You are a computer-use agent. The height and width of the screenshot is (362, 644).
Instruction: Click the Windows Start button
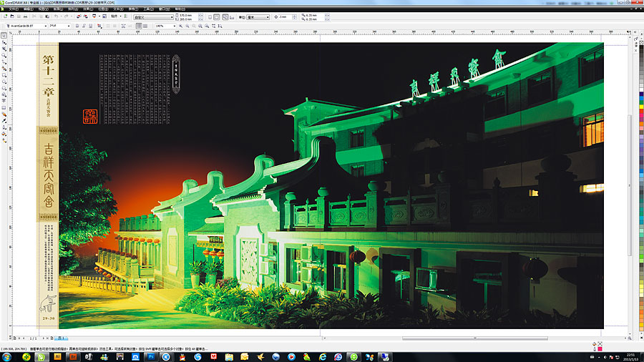coord(6,357)
